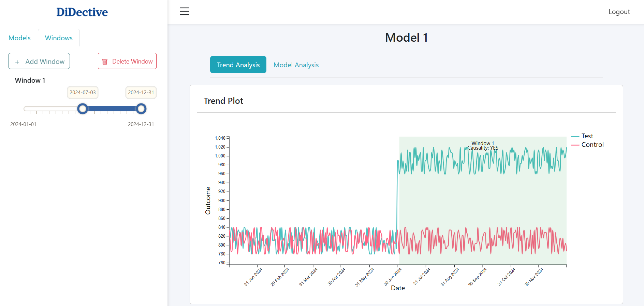Image resolution: width=644 pixels, height=306 pixels.
Task: Click the Date axis title
Action: (x=398, y=288)
